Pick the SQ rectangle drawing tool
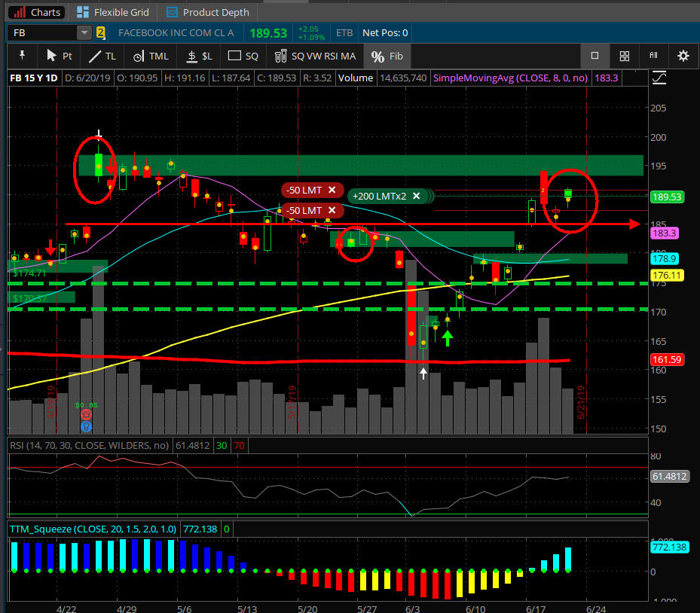Viewport: 700px width, 613px height. pos(243,56)
